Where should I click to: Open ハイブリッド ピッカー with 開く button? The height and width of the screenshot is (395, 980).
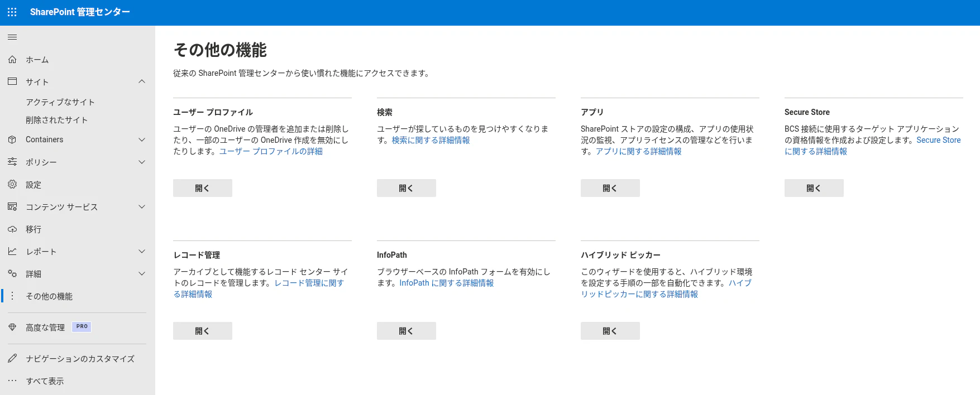[x=610, y=331]
